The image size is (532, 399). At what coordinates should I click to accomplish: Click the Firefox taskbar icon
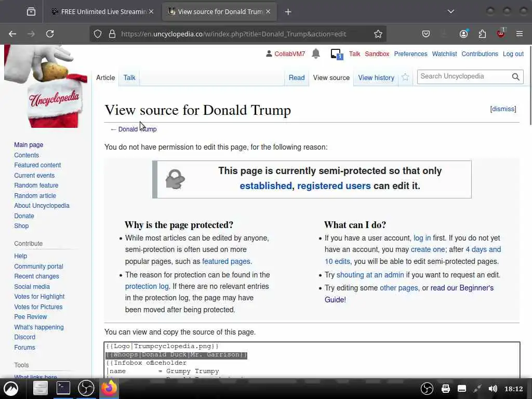[x=109, y=388]
